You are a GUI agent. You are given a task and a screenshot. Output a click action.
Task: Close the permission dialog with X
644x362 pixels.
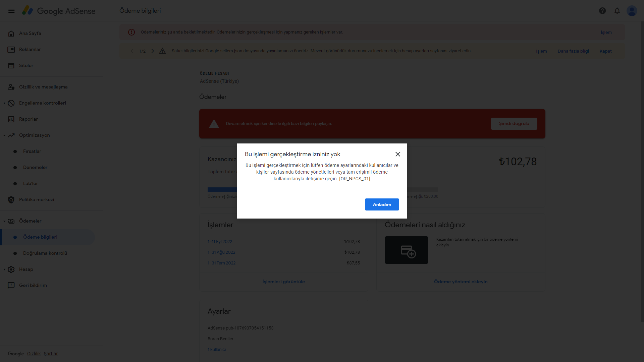click(398, 154)
